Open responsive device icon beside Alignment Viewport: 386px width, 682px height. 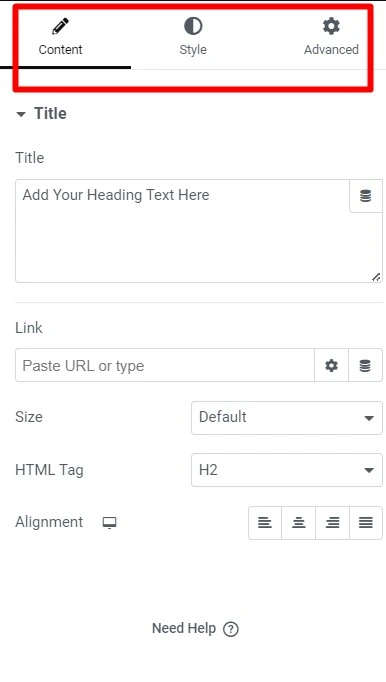pyautogui.click(x=109, y=522)
